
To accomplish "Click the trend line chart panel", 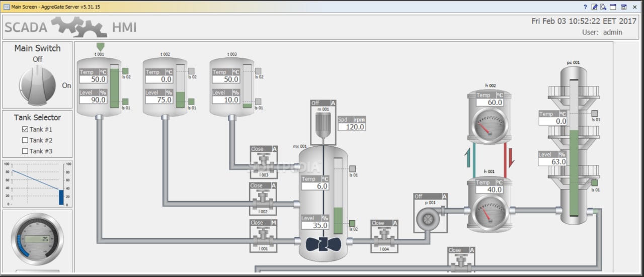I will (37, 184).
